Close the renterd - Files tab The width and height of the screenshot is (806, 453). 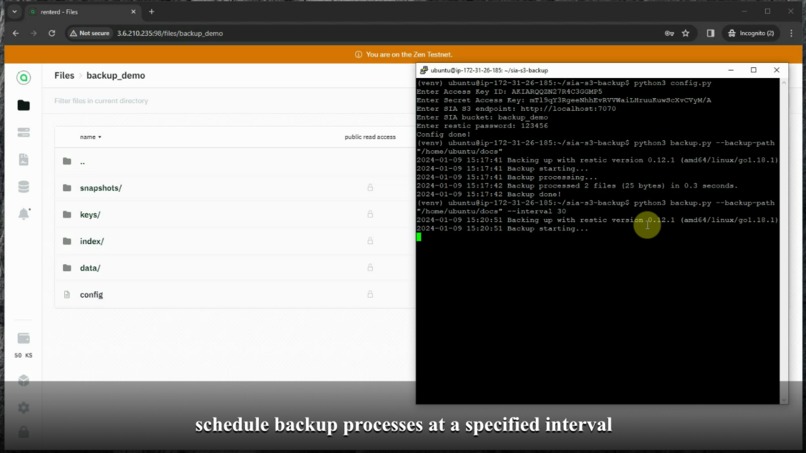(x=134, y=12)
